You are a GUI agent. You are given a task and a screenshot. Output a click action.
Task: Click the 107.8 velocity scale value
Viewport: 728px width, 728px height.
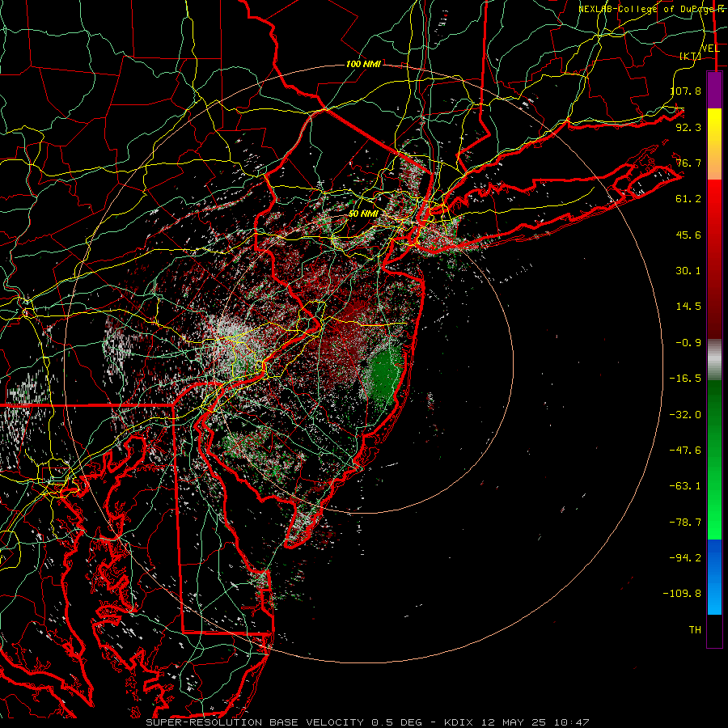point(686,91)
